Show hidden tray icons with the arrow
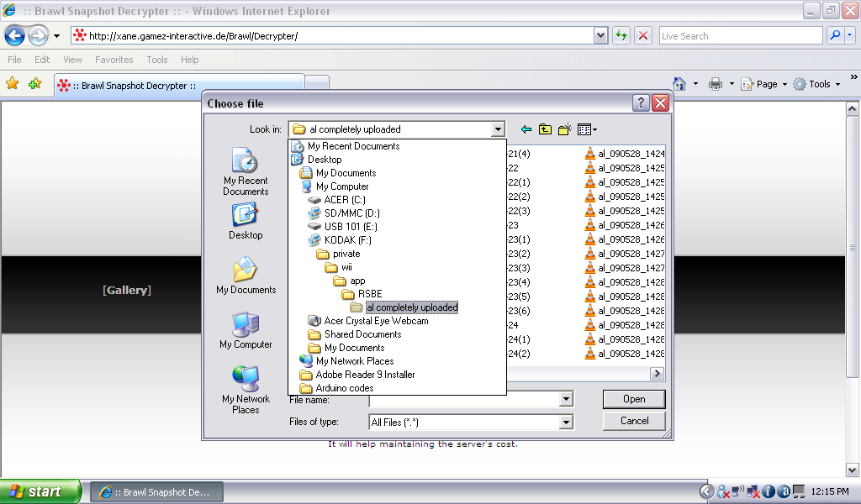The height and width of the screenshot is (504, 861). 706,491
